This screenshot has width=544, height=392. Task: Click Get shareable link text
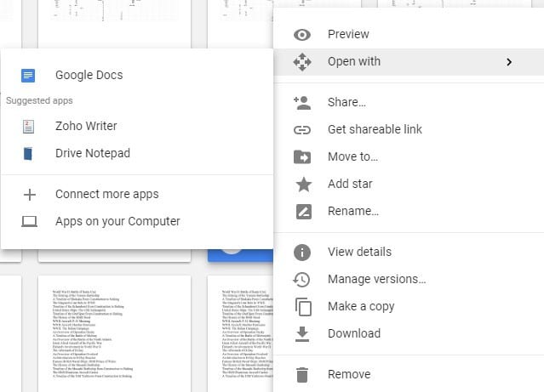click(x=375, y=130)
